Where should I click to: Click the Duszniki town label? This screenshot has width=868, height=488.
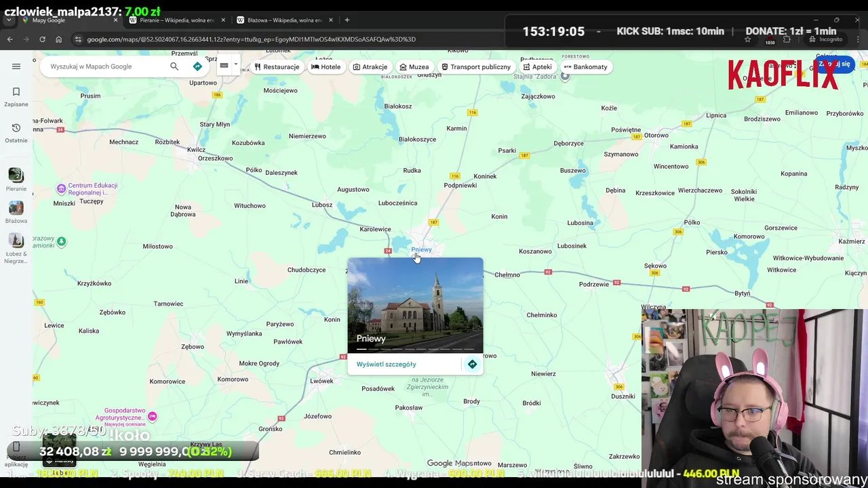[x=623, y=396]
